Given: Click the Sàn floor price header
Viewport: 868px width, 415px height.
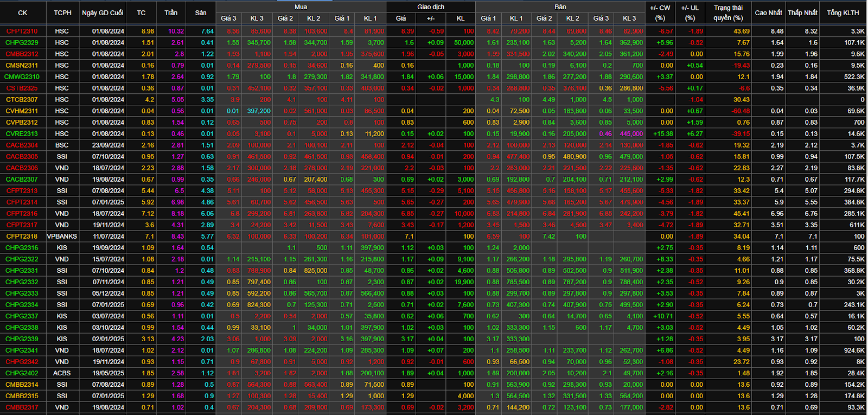Looking at the screenshot, I should 201,13.
